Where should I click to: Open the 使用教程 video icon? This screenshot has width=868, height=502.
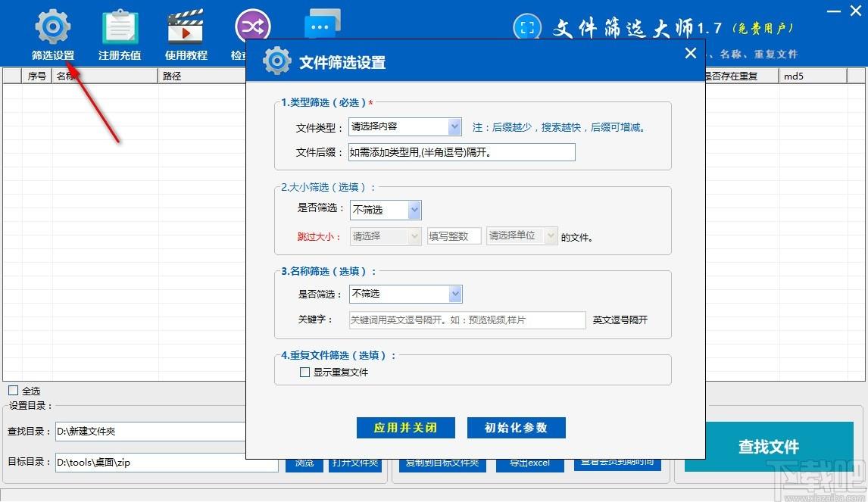[x=186, y=26]
